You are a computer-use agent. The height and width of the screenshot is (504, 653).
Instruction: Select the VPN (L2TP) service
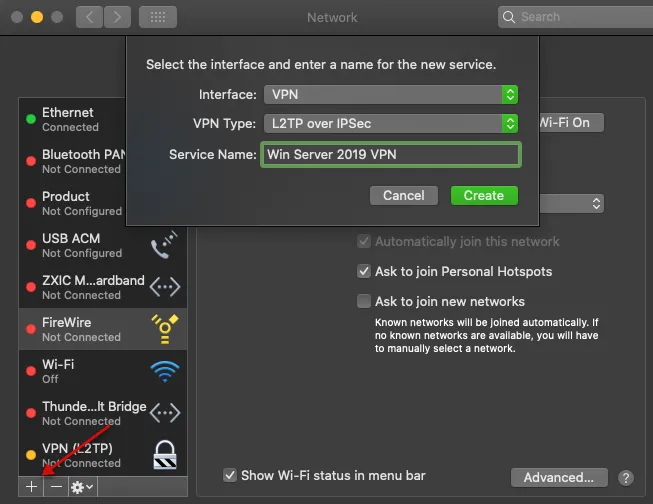[103, 455]
